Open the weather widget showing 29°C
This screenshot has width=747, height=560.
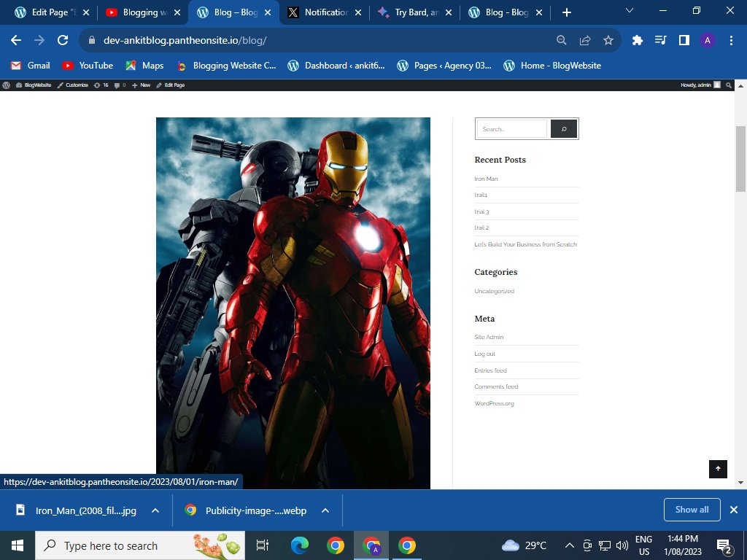pos(525,545)
